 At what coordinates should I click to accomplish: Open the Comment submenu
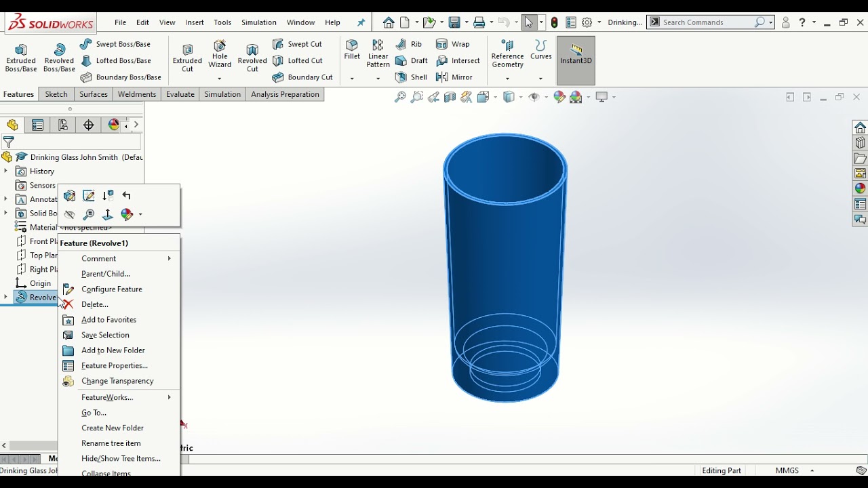[x=119, y=258]
